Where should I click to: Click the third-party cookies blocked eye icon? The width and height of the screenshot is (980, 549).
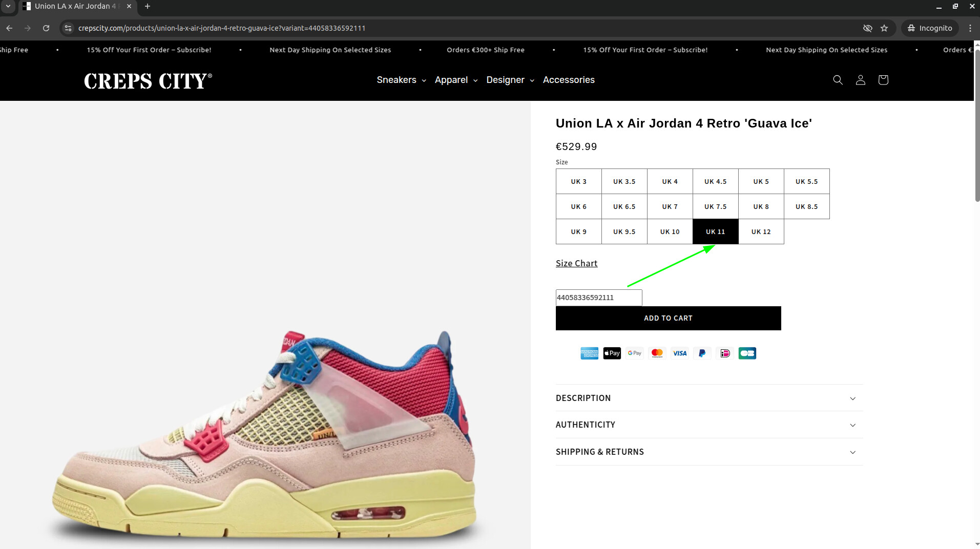867,28
